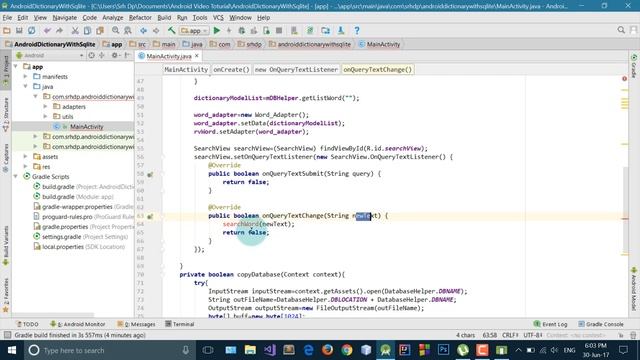Image resolution: width=640 pixels, height=360 pixels.
Task: Toggle the Android Monitor tool window
Action: click(x=78, y=324)
